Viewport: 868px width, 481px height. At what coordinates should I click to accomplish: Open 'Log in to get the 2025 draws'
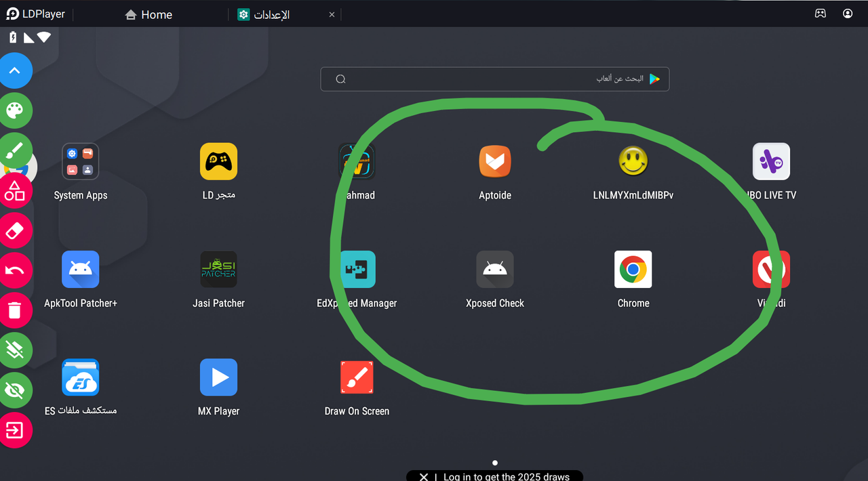(x=507, y=477)
